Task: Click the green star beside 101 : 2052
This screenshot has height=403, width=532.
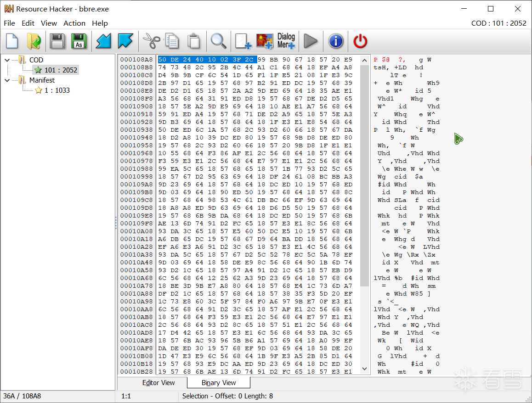Action: coord(38,70)
